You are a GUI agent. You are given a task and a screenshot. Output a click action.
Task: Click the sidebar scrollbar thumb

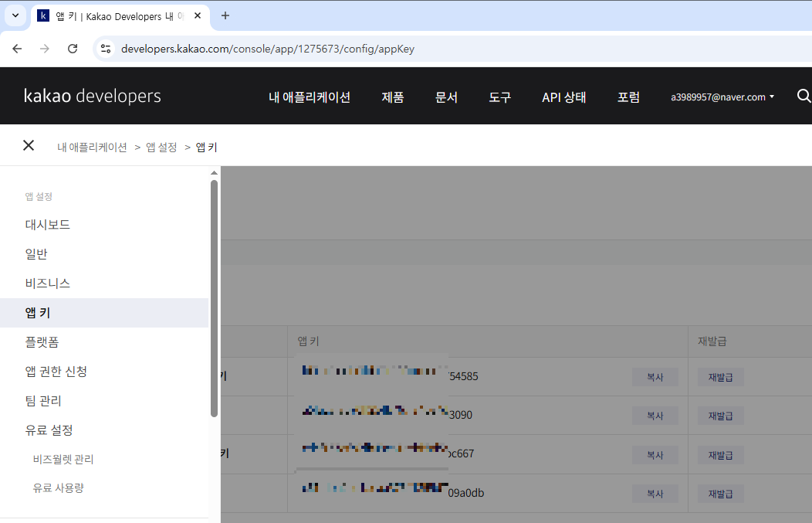(x=214, y=298)
